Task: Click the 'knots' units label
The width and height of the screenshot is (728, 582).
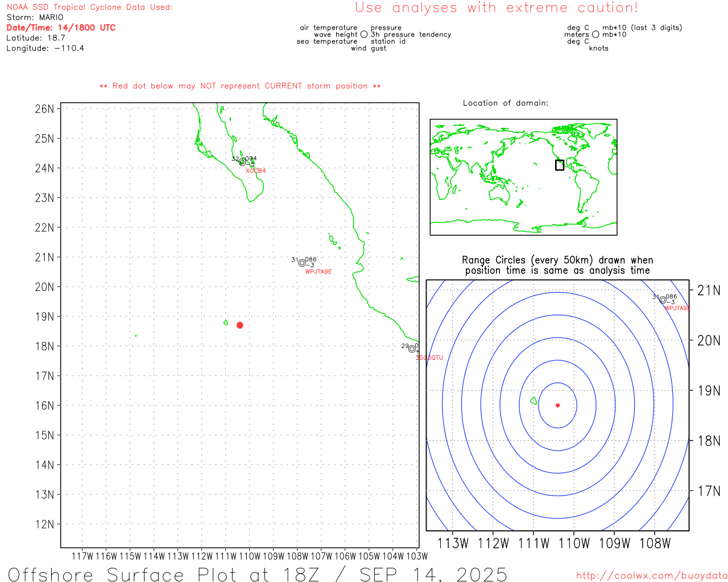Action: [x=599, y=48]
